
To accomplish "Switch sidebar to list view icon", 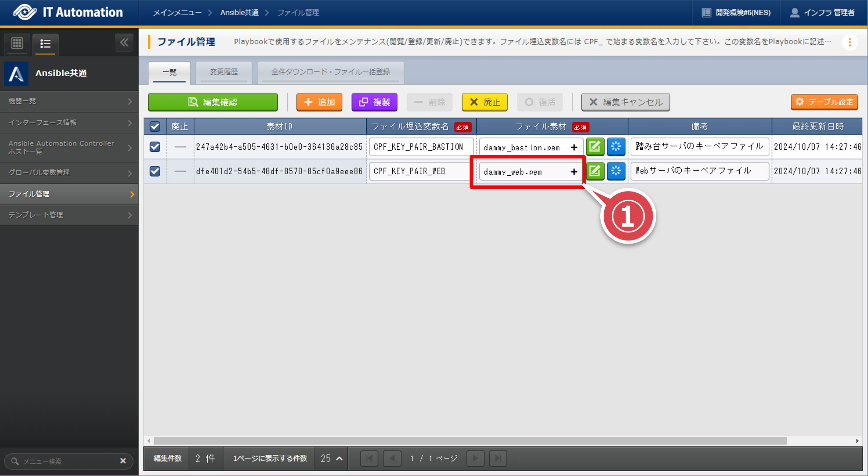I will click(x=45, y=44).
